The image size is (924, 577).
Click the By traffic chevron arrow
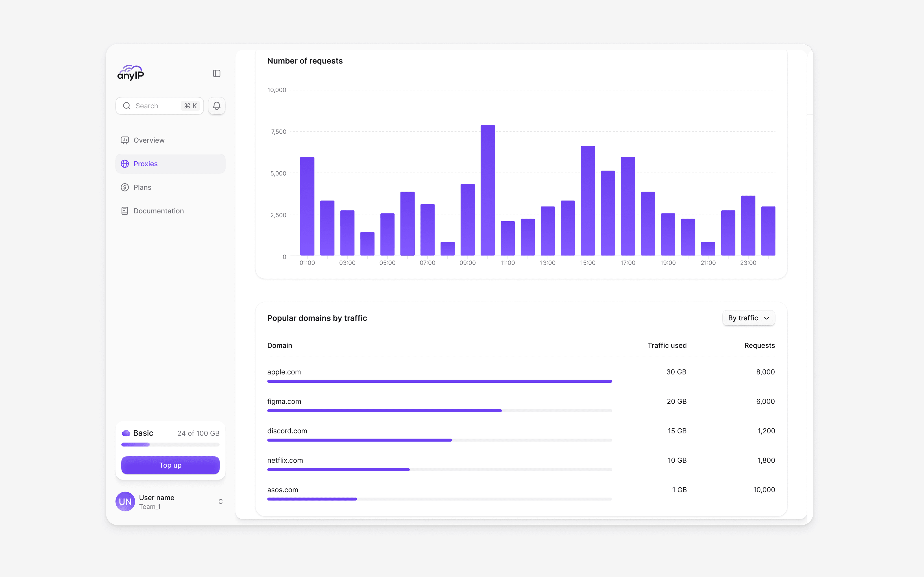(x=767, y=318)
